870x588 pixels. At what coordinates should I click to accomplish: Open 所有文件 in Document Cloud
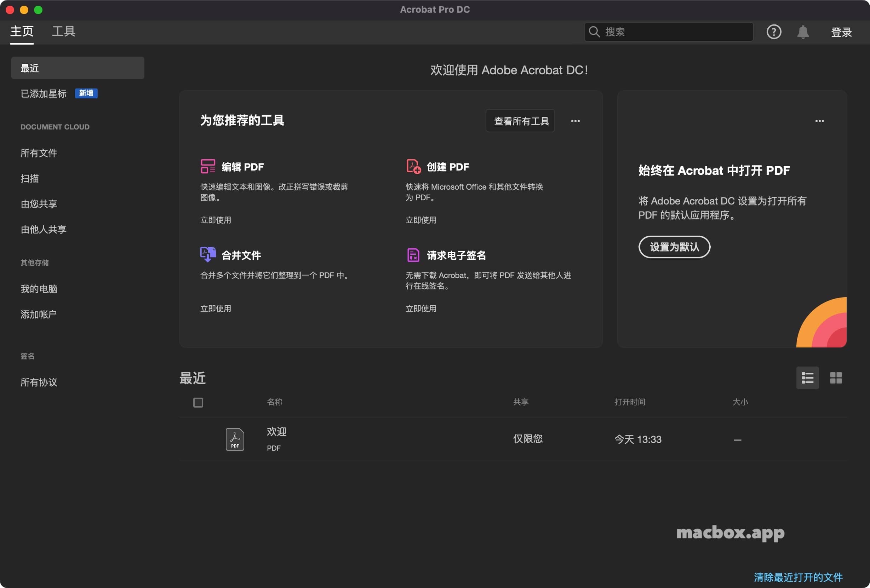(39, 153)
